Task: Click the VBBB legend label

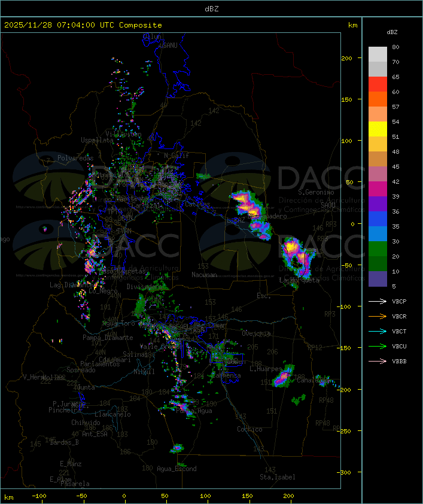Action: [x=399, y=362]
